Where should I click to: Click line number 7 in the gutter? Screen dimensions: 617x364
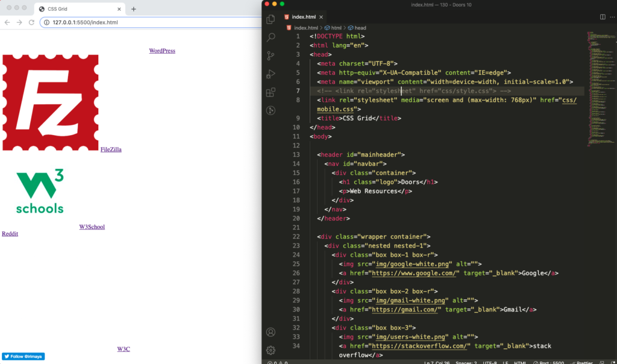point(298,91)
